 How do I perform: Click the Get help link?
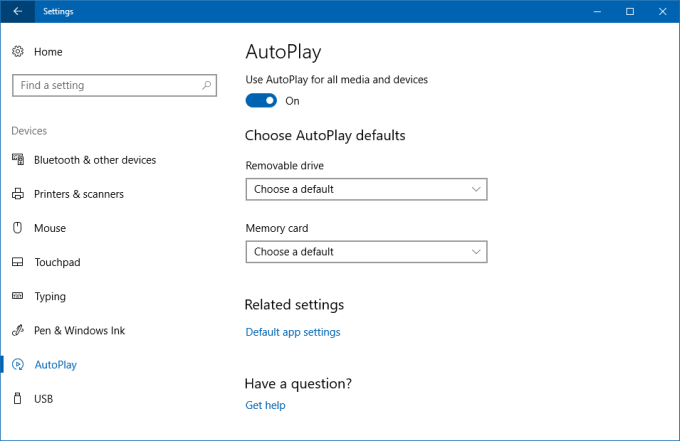pyautogui.click(x=265, y=405)
